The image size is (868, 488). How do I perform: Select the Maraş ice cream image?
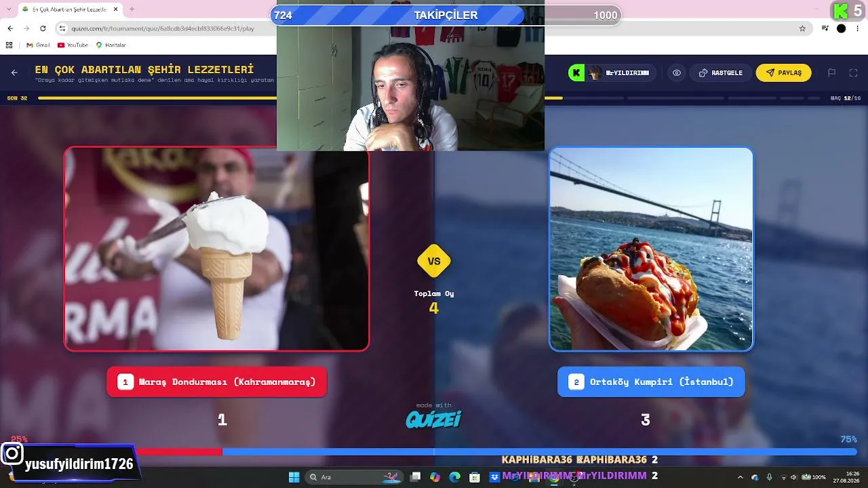coord(217,249)
